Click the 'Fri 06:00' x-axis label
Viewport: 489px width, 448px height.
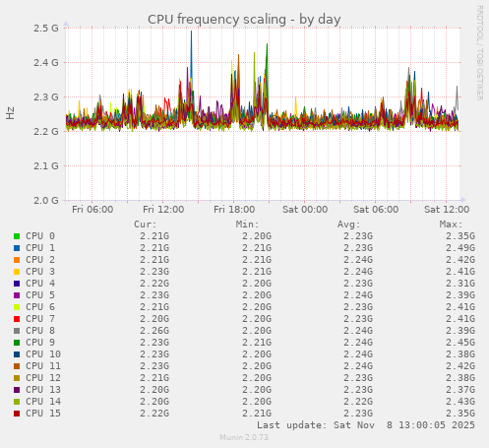[92, 210]
